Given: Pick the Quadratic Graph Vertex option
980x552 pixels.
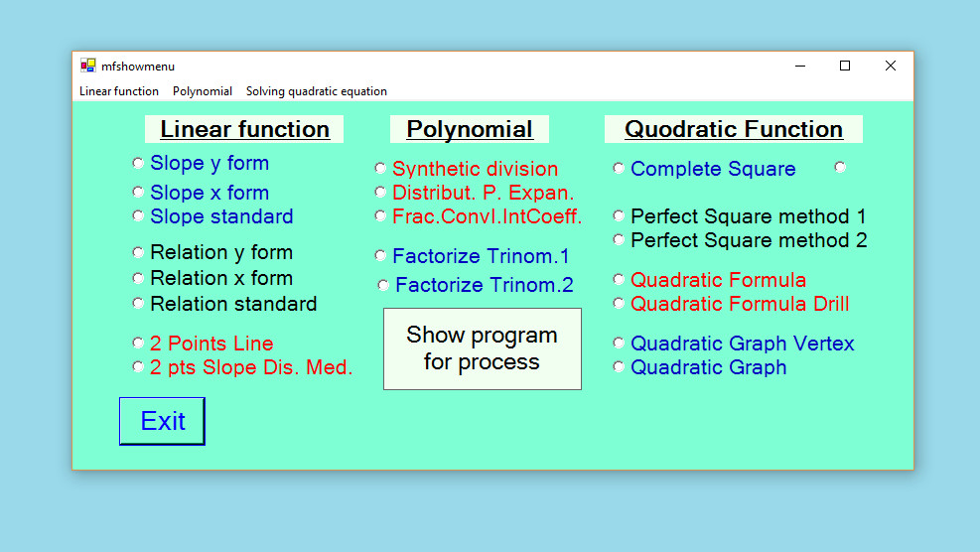Looking at the screenshot, I should click(619, 344).
